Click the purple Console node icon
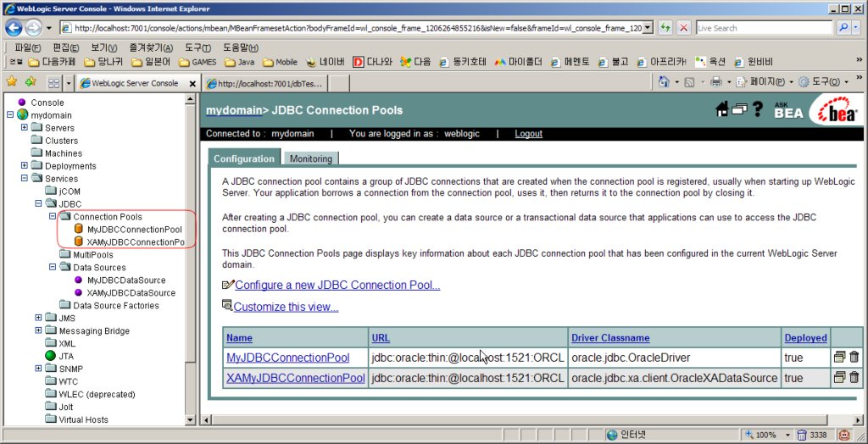The width and height of the screenshot is (868, 444). point(22,103)
